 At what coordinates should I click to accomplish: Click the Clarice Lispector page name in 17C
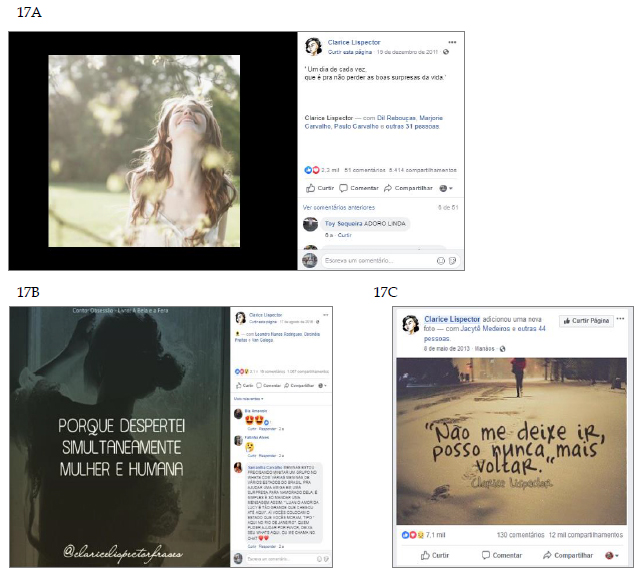tap(452, 319)
